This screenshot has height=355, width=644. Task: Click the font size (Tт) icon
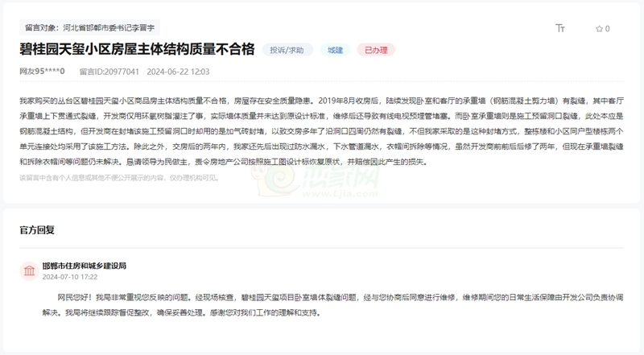pos(560,28)
